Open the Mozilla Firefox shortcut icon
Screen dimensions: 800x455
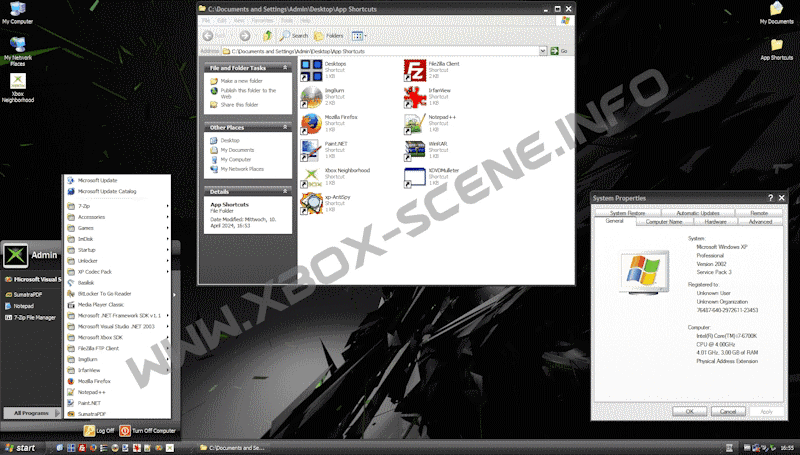point(311,123)
